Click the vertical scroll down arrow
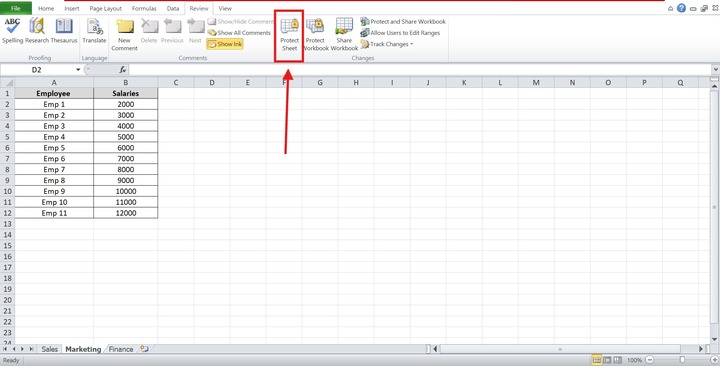Image resolution: width=720 pixels, height=366 pixels. pyautogui.click(x=715, y=339)
